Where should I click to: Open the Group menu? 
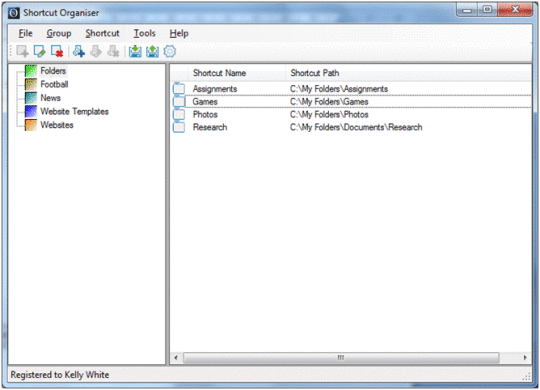click(x=59, y=33)
